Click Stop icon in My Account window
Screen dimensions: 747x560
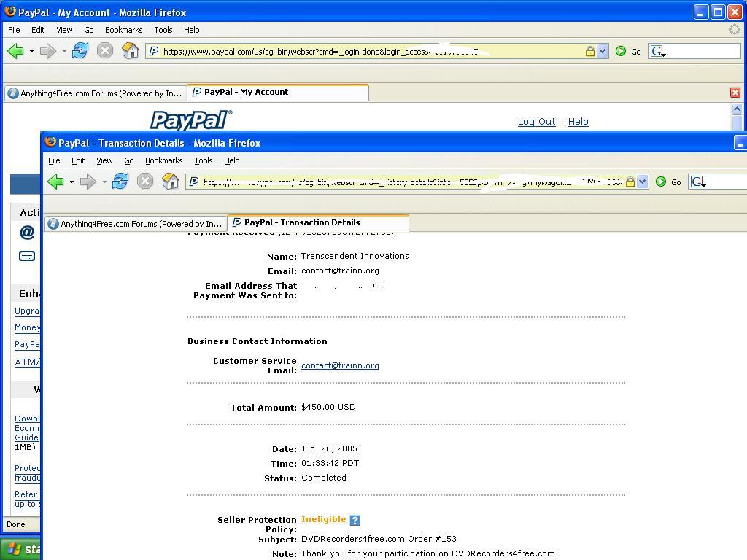105,50
